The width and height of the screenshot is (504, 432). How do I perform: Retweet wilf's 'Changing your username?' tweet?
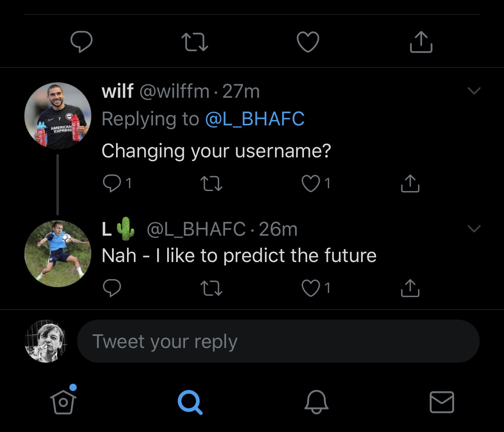[x=211, y=183]
